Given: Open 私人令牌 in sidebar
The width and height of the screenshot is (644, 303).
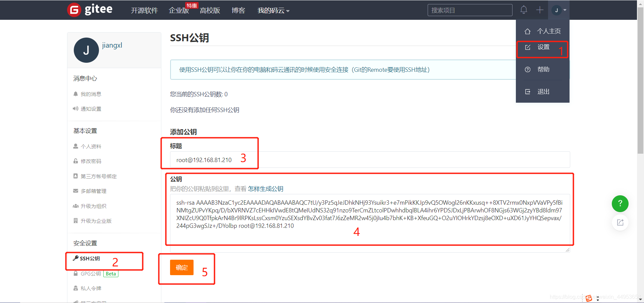Looking at the screenshot, I should coord(91,288).
